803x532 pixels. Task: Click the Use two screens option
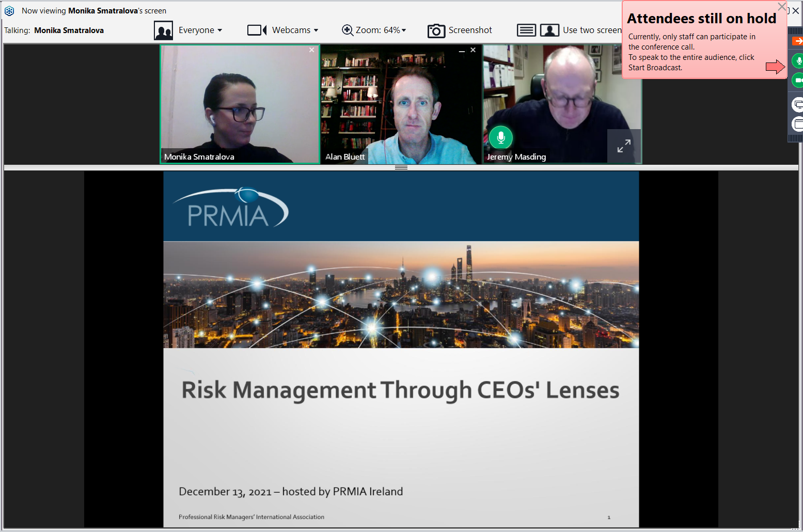coord(592,30)
